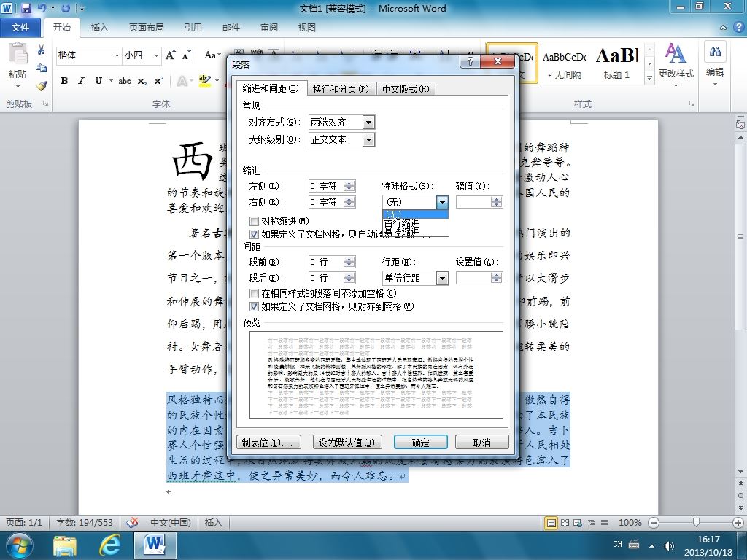Click the zoom slider handle
Image resolution: width=747 pixels, height=560 pixels.
(696, 522)
